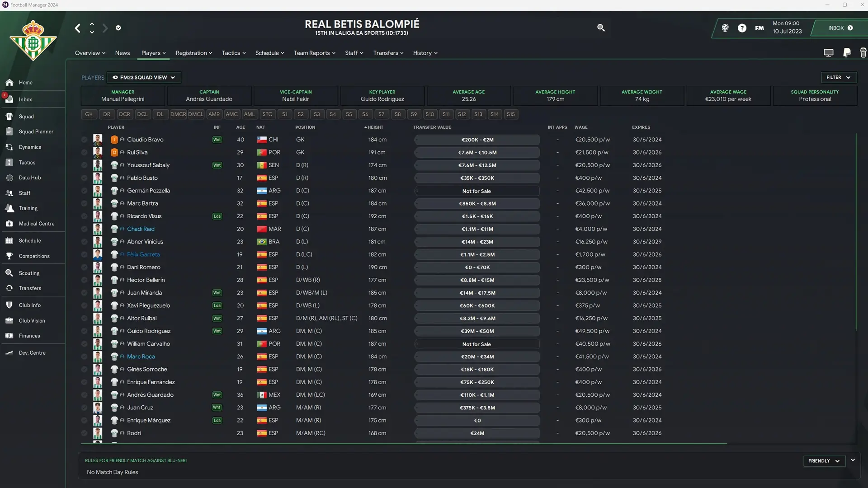Open the Friendly match rules dropdown
868x488 pixels.
(824, 461)
